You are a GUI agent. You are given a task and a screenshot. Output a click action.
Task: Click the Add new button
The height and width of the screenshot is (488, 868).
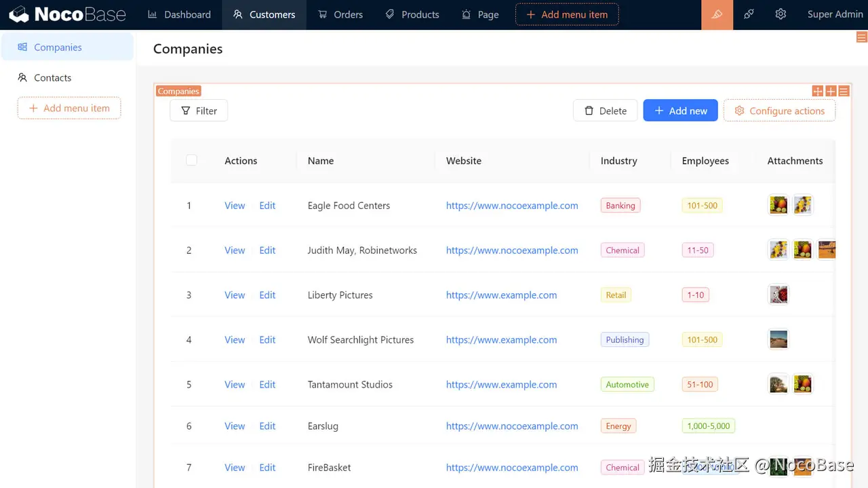[680, 111]
